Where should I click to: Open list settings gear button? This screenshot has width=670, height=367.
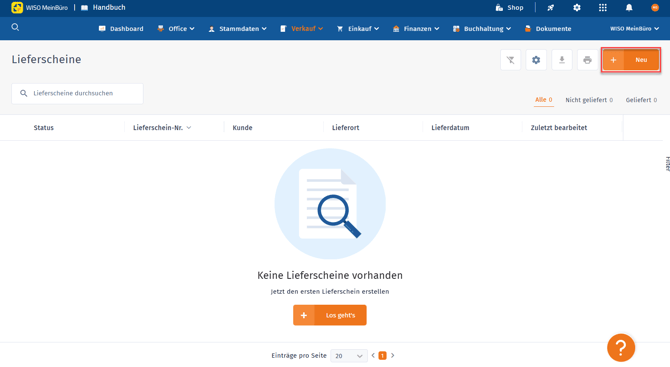[x=536, y=60]
